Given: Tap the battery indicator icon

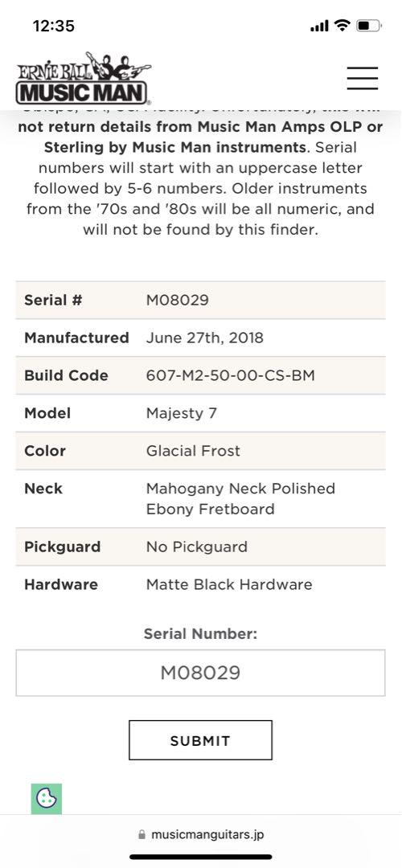Looking at the screenshot, I should [x=368, y=26].
